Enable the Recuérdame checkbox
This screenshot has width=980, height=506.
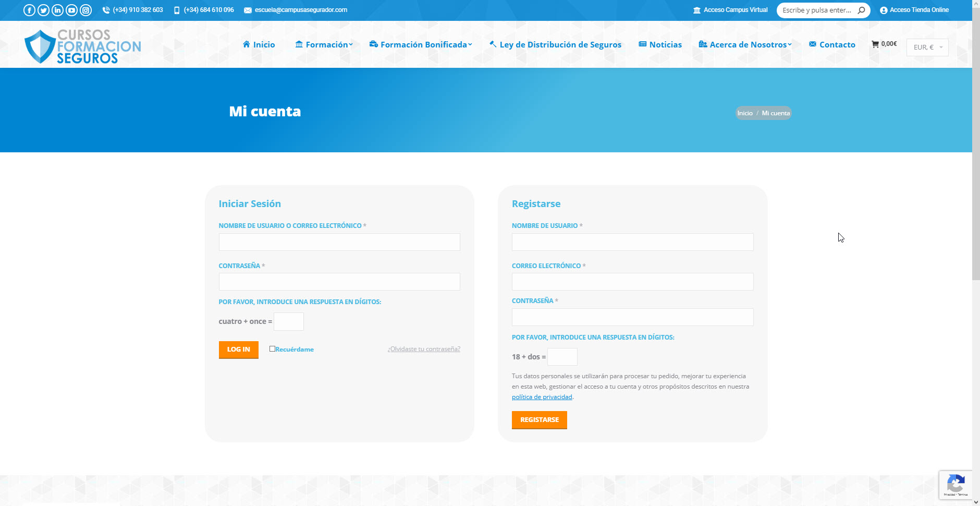(272, 349)
